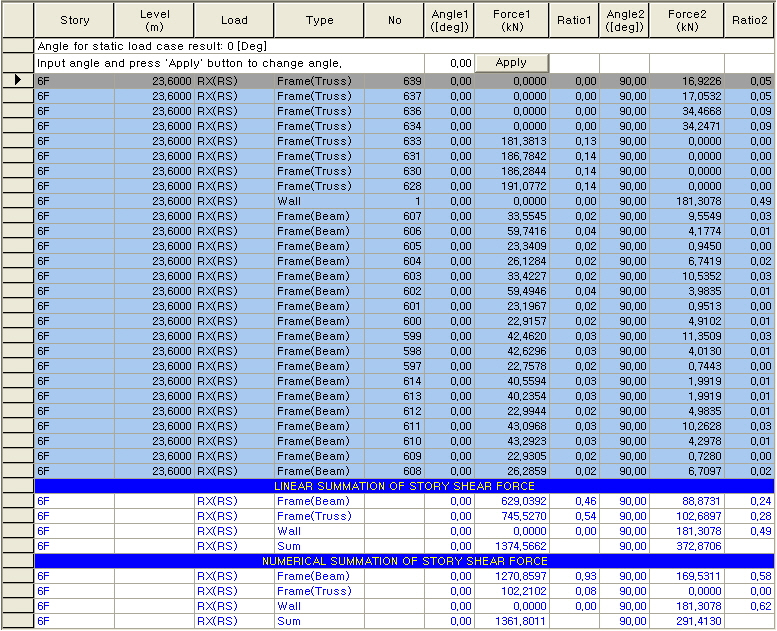Click the Force2 (kN) column header

pyautogui.click(x=687, y=20)
